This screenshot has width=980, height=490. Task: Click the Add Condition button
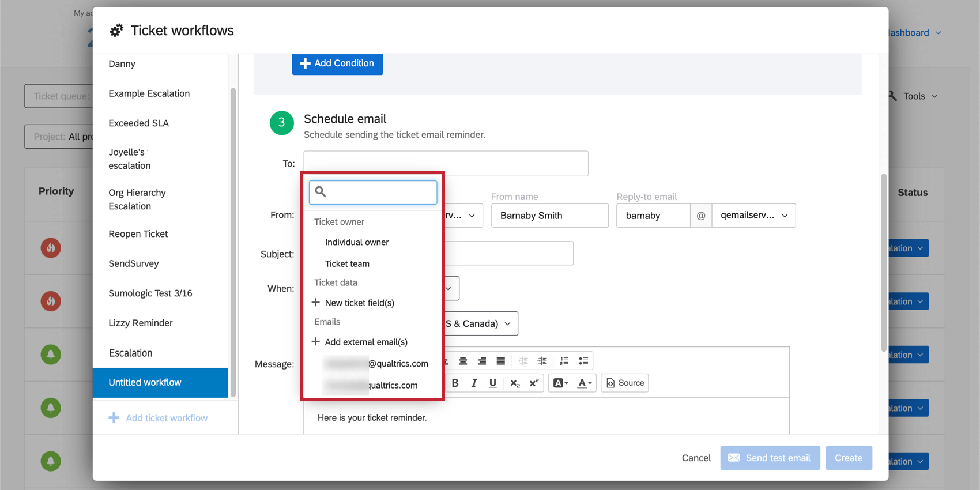click(337, 63)
